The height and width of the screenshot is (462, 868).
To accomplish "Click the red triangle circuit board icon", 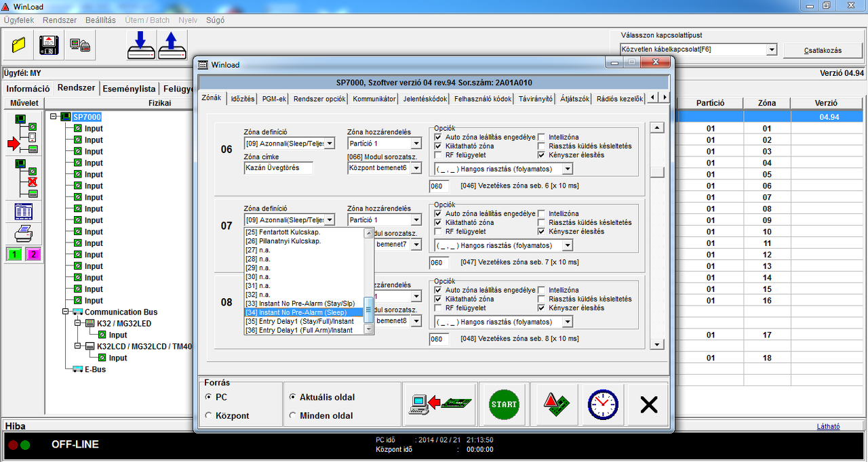I will 556,404.
